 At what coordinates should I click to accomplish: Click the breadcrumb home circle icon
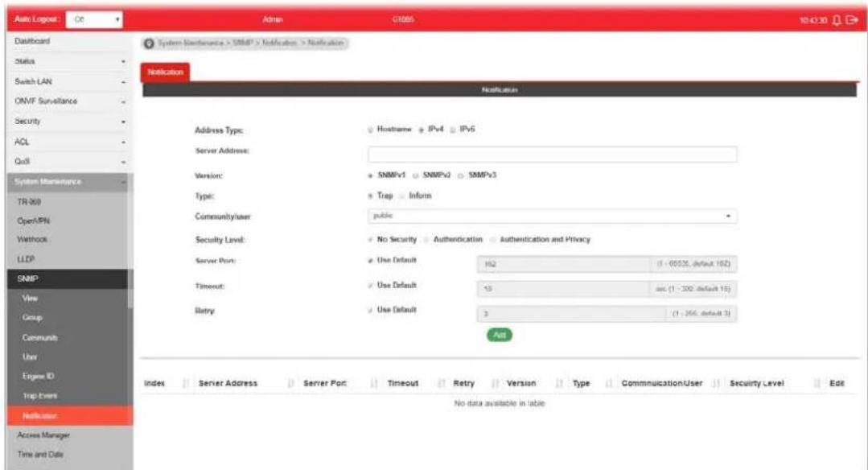(x=149, y=43)
